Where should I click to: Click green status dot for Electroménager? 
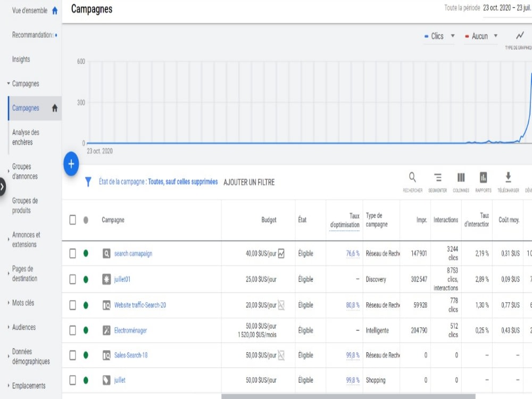coord(86,330)
